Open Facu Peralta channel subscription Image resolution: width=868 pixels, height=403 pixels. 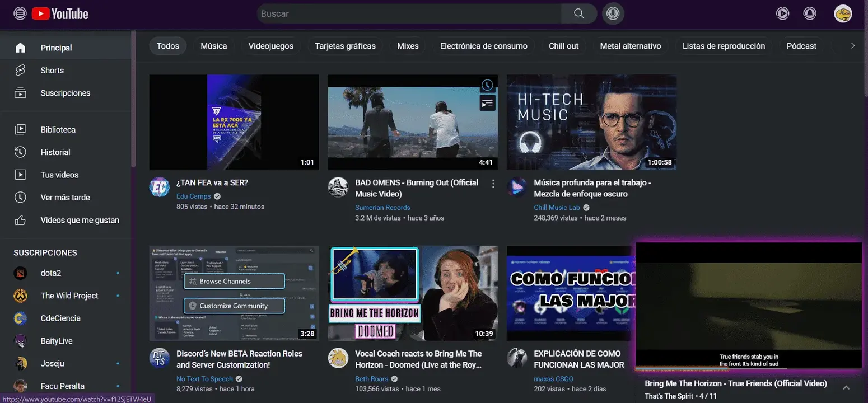tap(66, 386)
